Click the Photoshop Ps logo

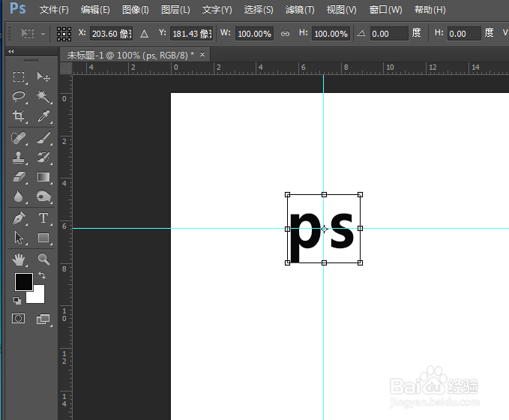[17, 8]
